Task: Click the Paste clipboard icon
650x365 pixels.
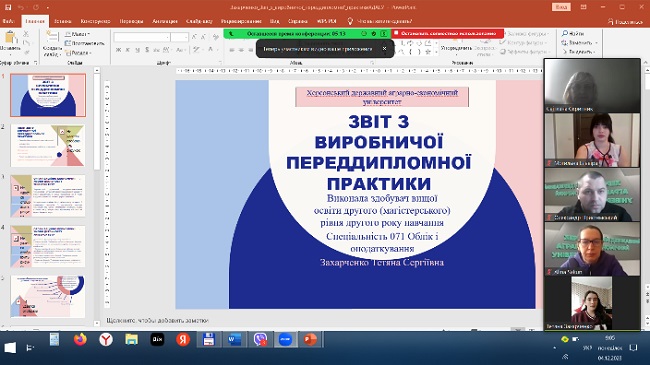Action: point(10,38)
